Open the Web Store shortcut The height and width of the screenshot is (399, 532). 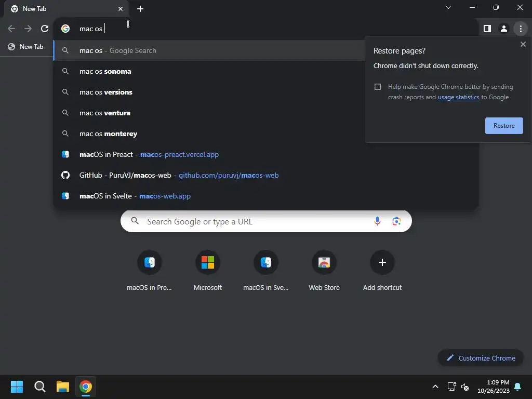[x=324, y=270]
